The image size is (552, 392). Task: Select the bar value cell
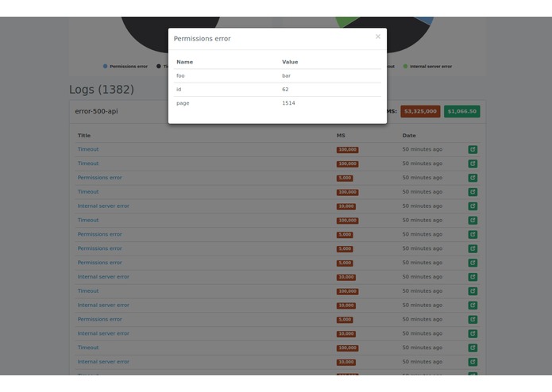(286, 75)
